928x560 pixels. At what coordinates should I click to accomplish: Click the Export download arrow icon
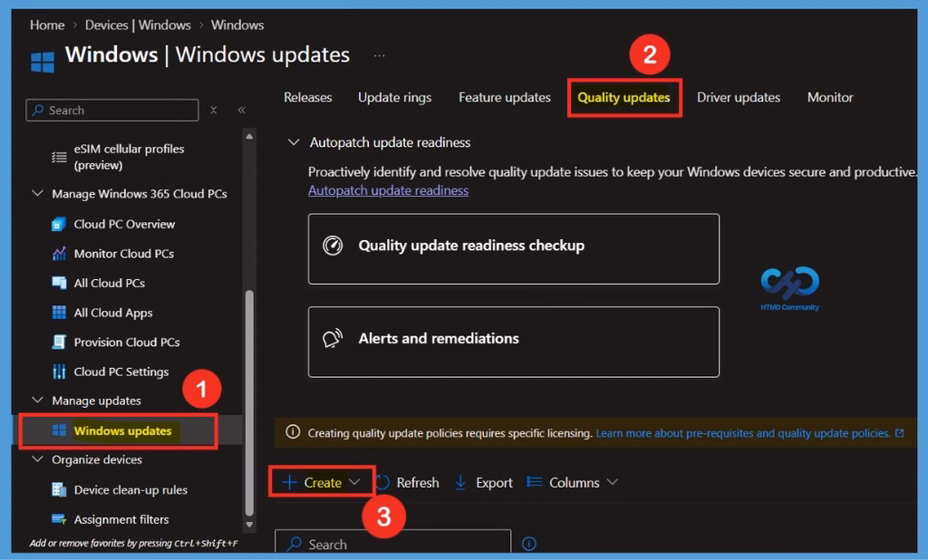[x=460, y=483]
